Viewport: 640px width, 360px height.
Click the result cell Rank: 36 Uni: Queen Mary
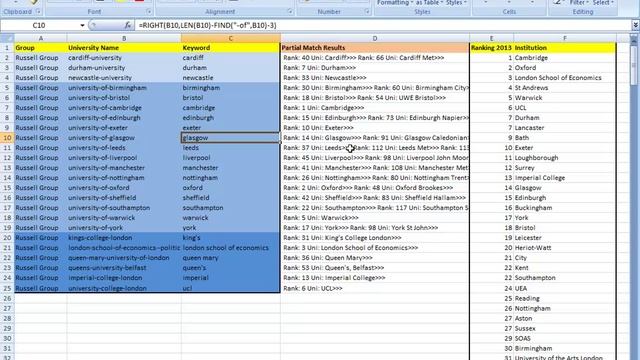375,258
